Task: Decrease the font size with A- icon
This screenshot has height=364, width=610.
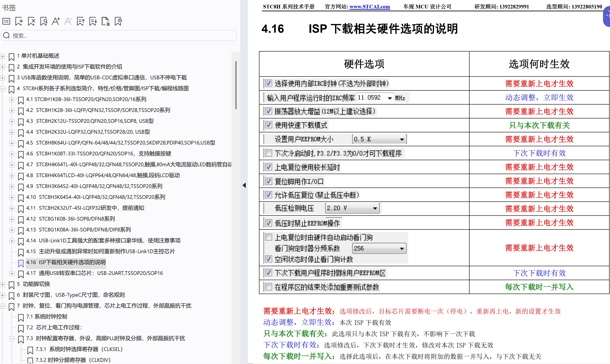Action: 68,21
